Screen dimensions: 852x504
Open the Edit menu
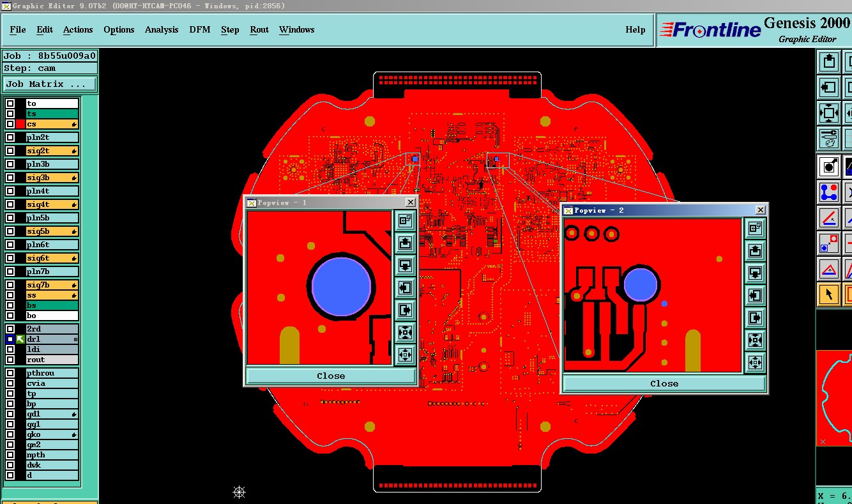click(45, 29)
